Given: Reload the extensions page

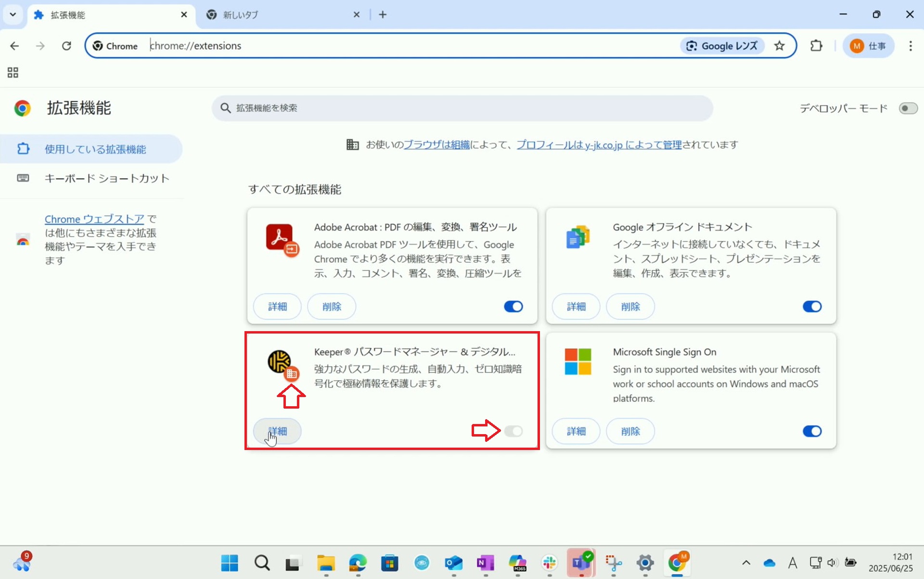Looking at the screenshot, I should (x=66, y=46).
